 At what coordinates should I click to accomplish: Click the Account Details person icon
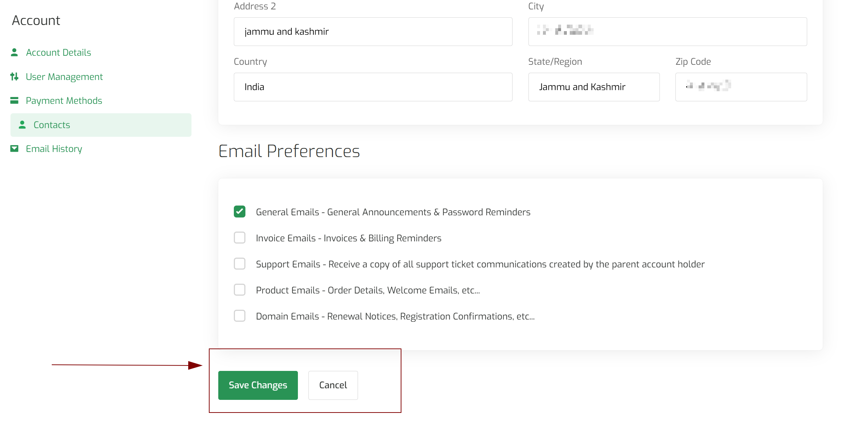[x=14, y=52]
